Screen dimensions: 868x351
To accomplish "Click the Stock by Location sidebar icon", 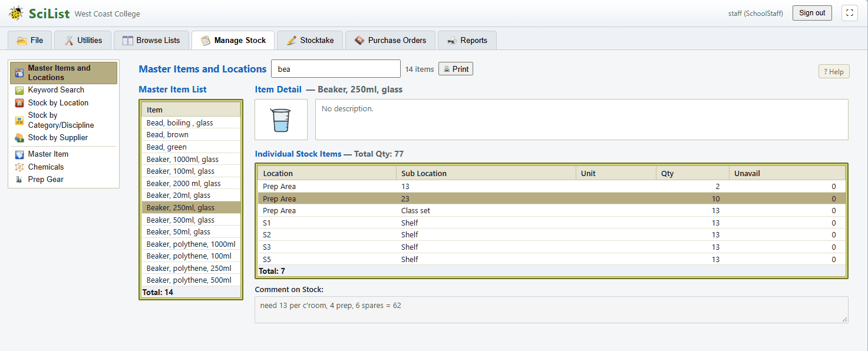I will pyautogui.click(x=19, y=103).
